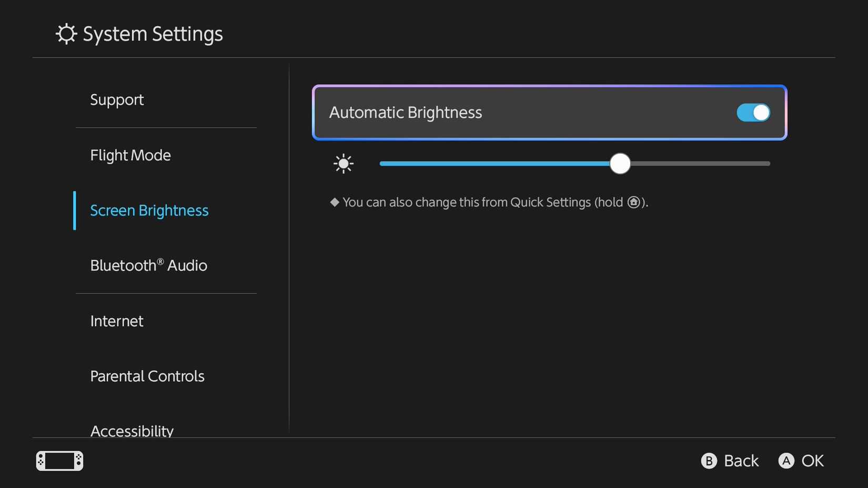Click the diamond bullet before the Quick Settings tip
The height and width of the screenshot is (488, 868).
(x=334, y=202)
